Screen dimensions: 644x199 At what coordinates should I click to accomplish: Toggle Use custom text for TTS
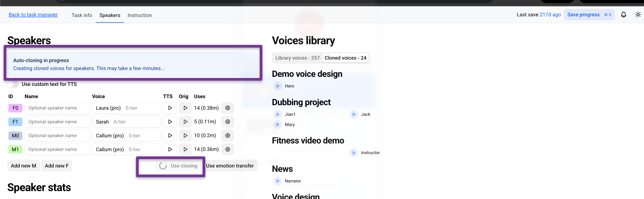(13, 84)
